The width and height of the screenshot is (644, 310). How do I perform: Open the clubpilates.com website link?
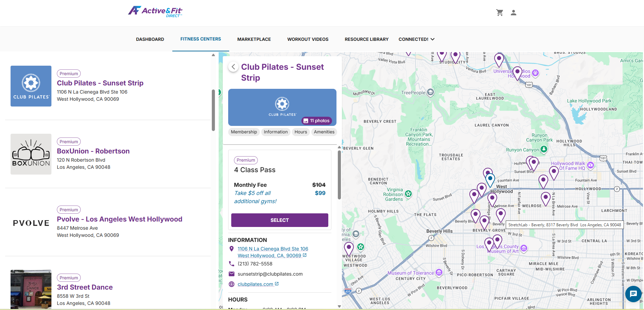[255, 284]
